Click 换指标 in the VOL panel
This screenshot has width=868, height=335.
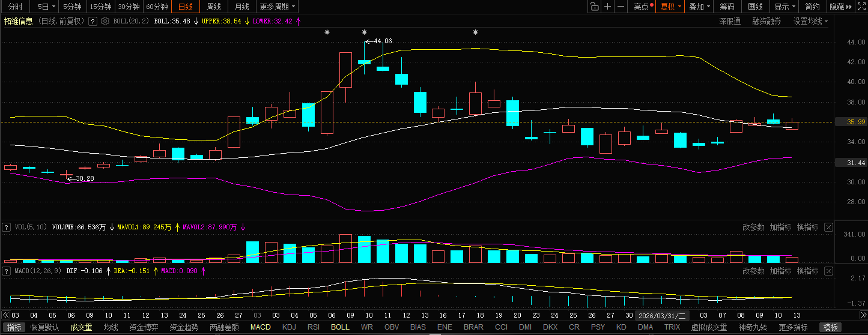(808, 227)
